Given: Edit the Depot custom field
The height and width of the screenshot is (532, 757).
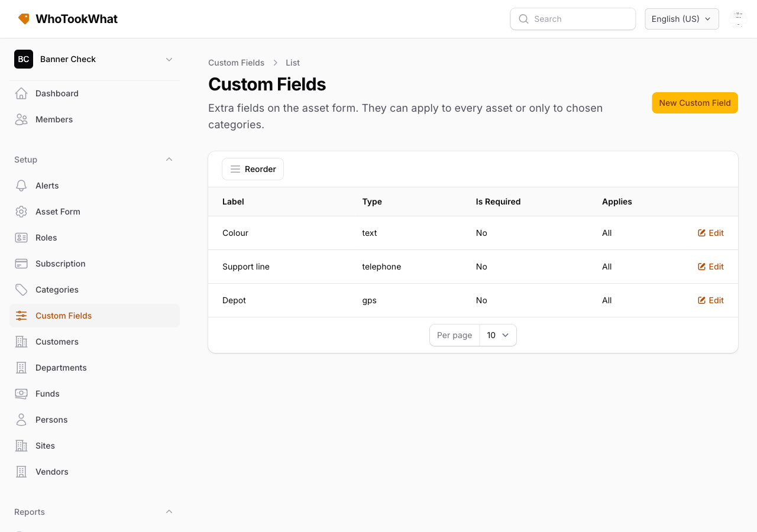Looking at the screenshot, I should (x=711, y=300).
